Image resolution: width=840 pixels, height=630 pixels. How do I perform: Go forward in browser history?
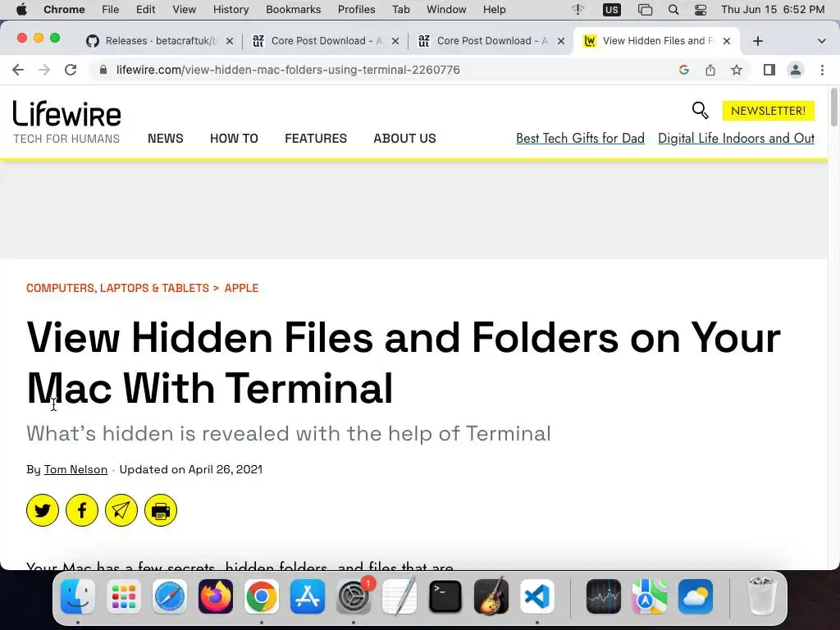(x=44, y=70)
